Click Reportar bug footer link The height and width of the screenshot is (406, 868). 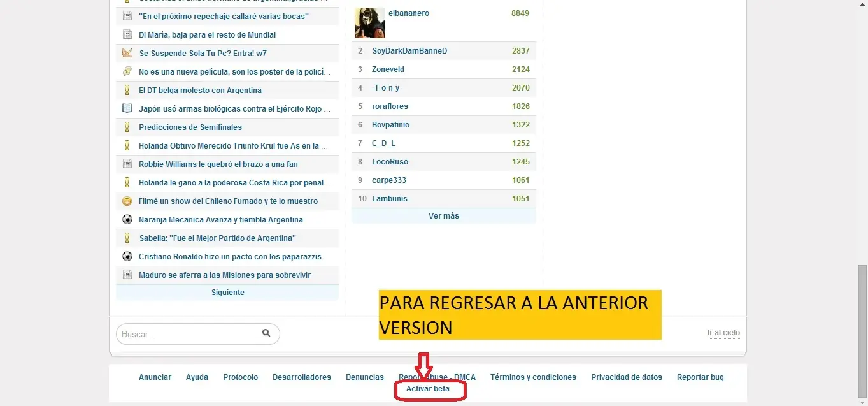pyautogui.click(x=701, y=377)
